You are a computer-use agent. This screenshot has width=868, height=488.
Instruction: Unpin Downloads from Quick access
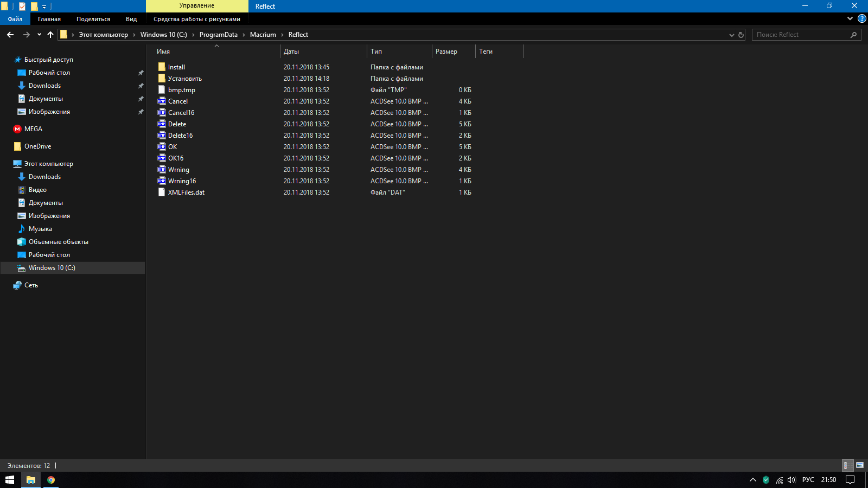point(141,86)
